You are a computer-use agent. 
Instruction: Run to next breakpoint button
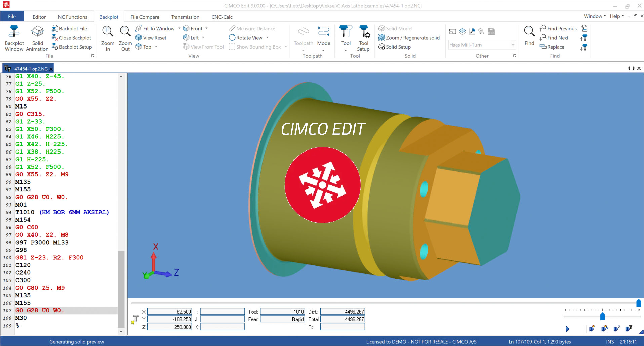click(x=592, y=329)
